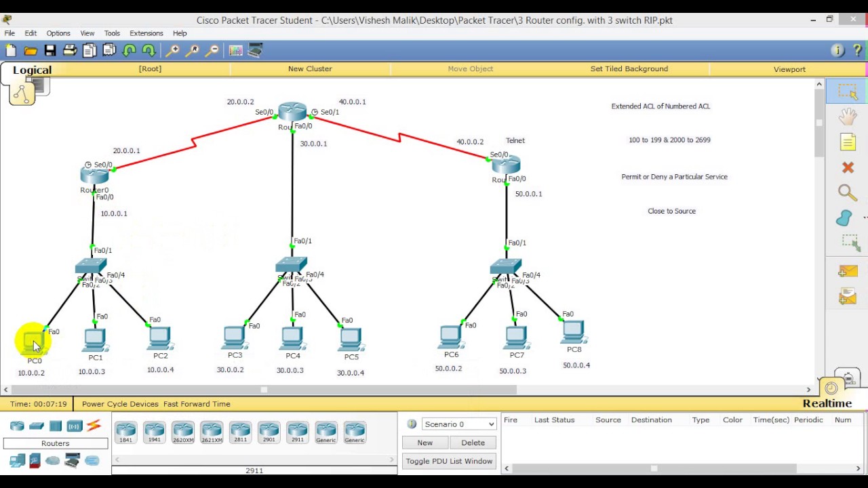Pick the Add Complex PDU envelope

click(x=848, y=296)
